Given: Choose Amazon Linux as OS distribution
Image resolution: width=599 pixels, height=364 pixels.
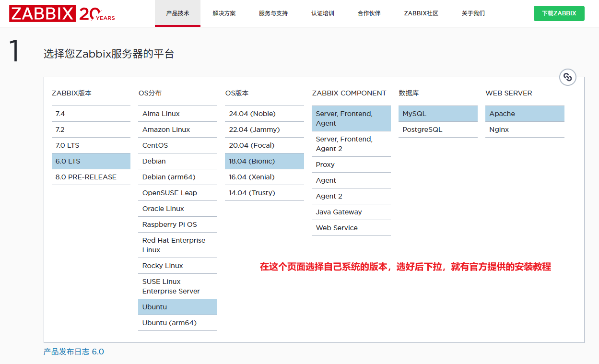Looking at the screenshot, I should (177, 129).
